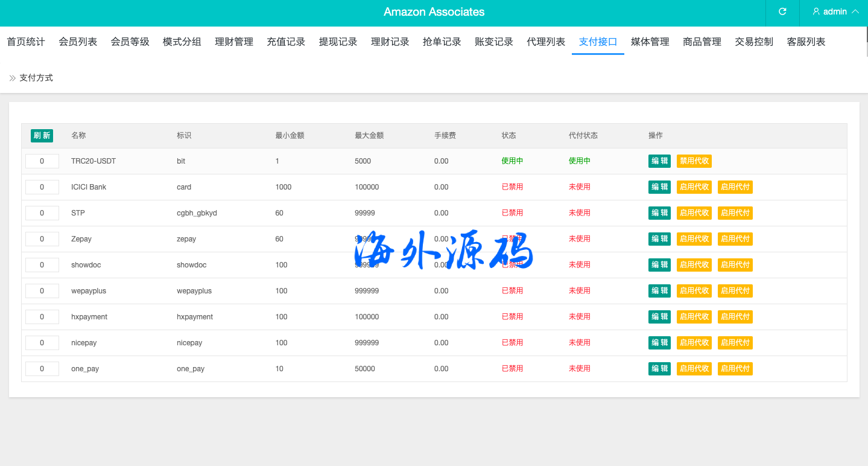Viewport: 868px width, 466px height.
Task: Open the 交易控制 tab
Action: (x=754, y=42)
